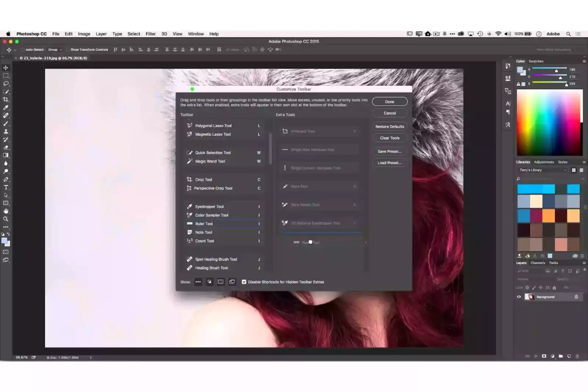Open the Filter menu

150,33
